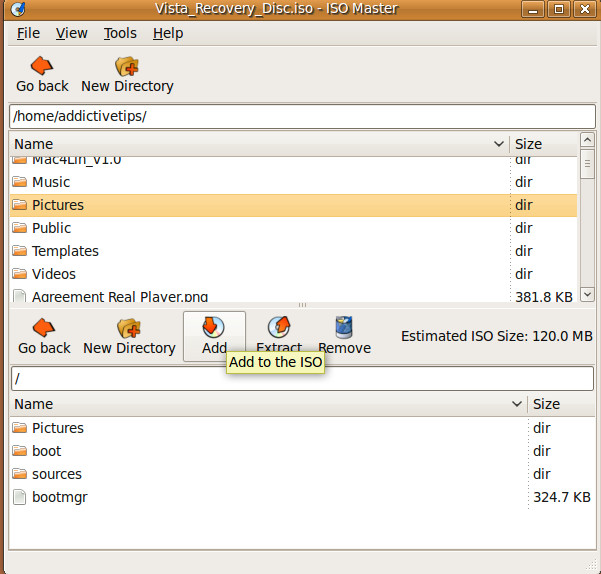The height and width of the screenshot is (574, 601).
Task: Select the Agreement Real Player.png file name
Action: (120, 297)
